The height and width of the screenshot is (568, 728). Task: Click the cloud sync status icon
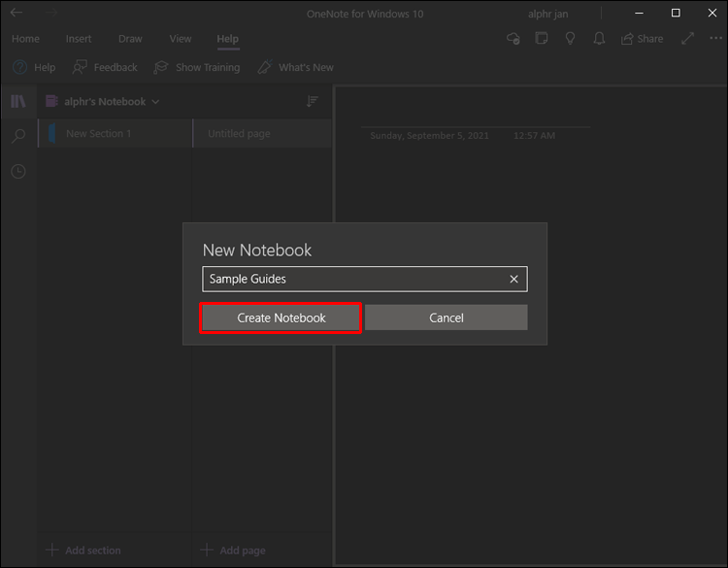click(x=513, y=39)
